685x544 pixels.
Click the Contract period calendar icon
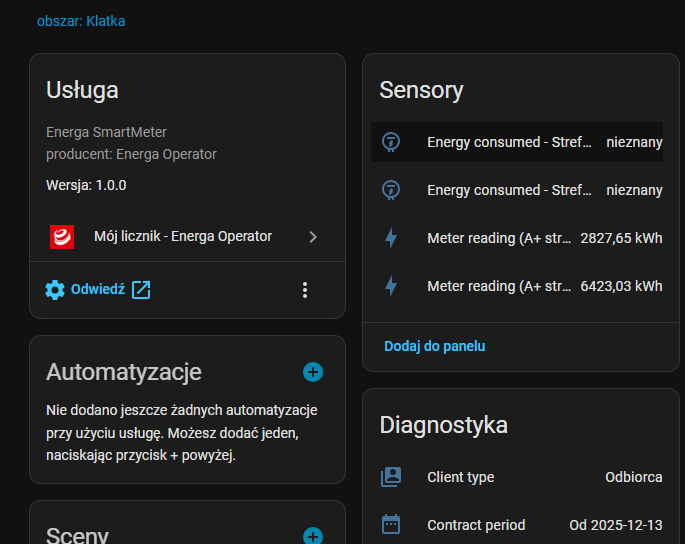pos(391,525)
